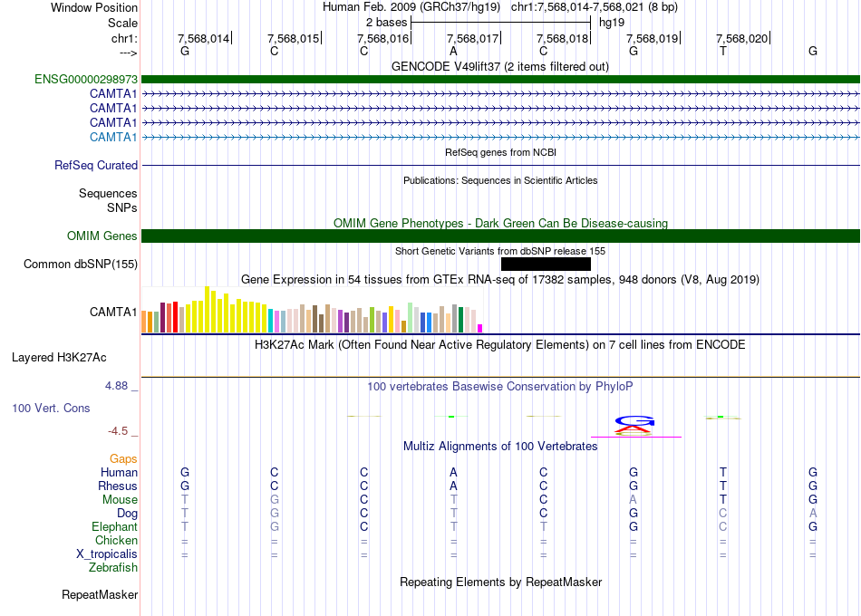
Task: Click the ---> strand direction indicator
Action: click(128, 53)
